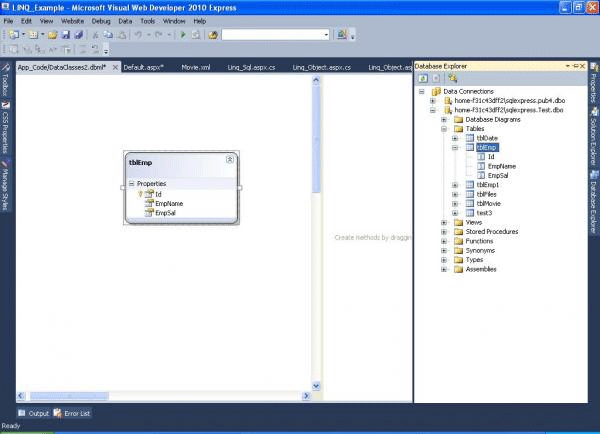600x434 pixels.
Task: Click the Undo arrow icon
Action: point(138,35)
